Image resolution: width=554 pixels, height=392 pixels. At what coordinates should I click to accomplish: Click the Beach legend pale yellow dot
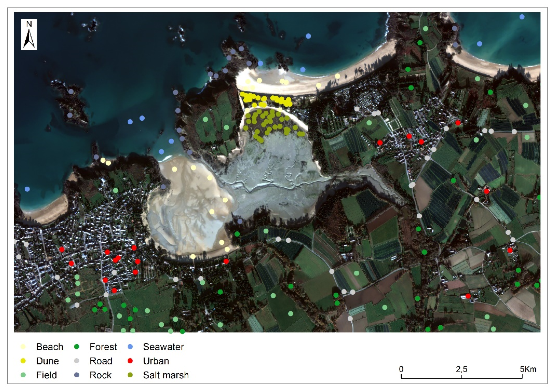click(x=23, y=347)
